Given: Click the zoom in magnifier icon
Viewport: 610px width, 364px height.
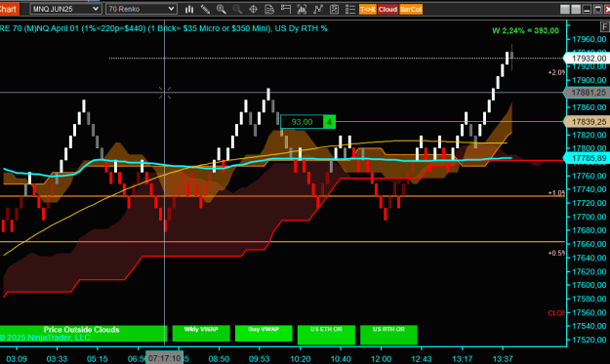Looking at the screenshot, I should (x=222, y=9).
